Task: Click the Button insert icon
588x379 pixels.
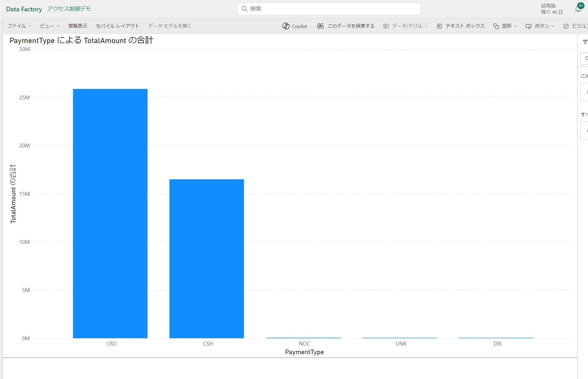Action: coord(528,26)
